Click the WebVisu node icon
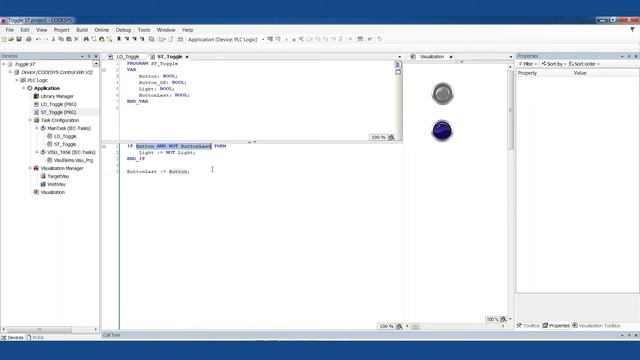Image resolution: width=640 pixels, height=360 pixels. (43, 184)
